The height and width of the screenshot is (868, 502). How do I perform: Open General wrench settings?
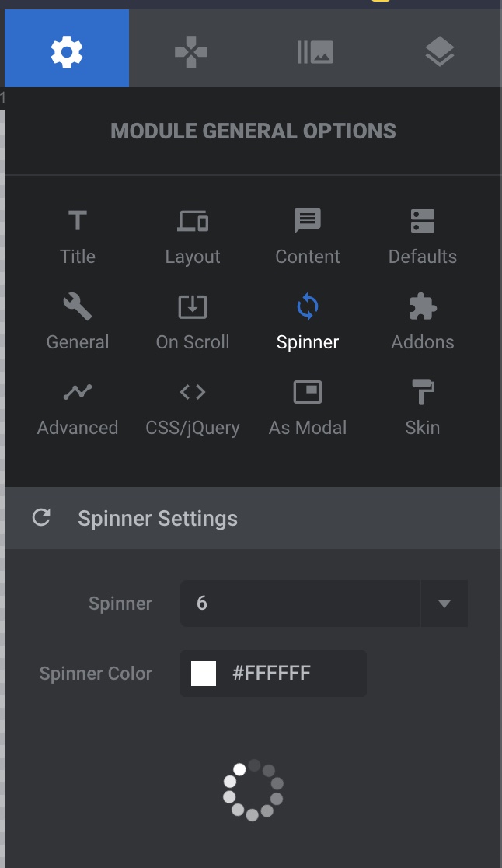click(x=78, y=307)
